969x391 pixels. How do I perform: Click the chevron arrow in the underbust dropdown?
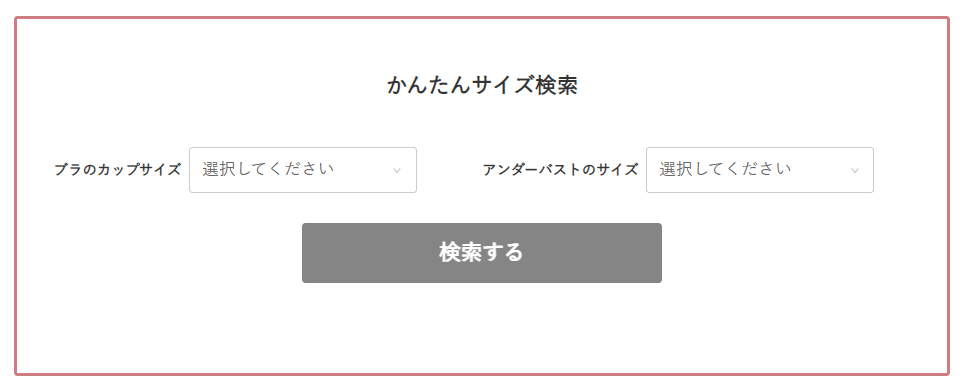[x=855, y=170]
